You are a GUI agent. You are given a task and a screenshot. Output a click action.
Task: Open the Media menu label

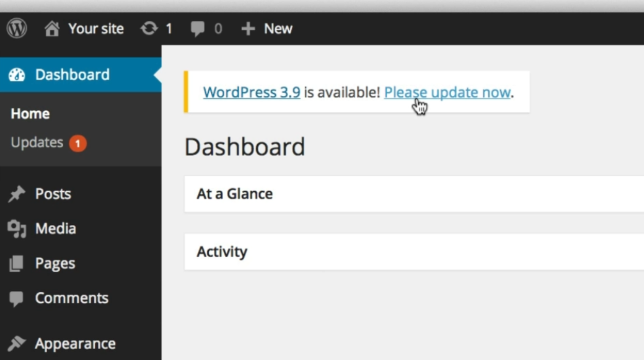point(55,228)
